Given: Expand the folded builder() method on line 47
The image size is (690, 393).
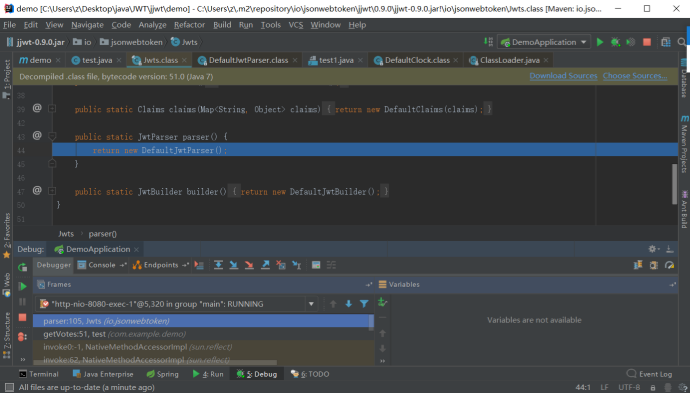Looking at the screenshot, I should 51,191.
